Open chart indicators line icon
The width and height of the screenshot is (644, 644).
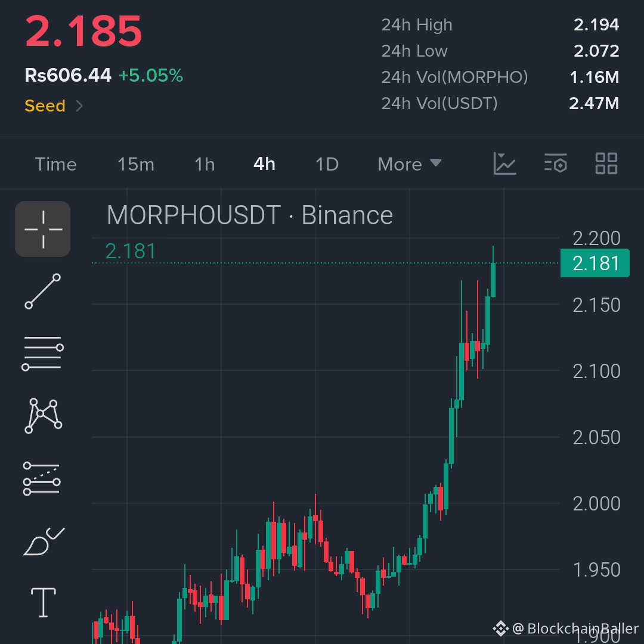[x=504, y=163]
